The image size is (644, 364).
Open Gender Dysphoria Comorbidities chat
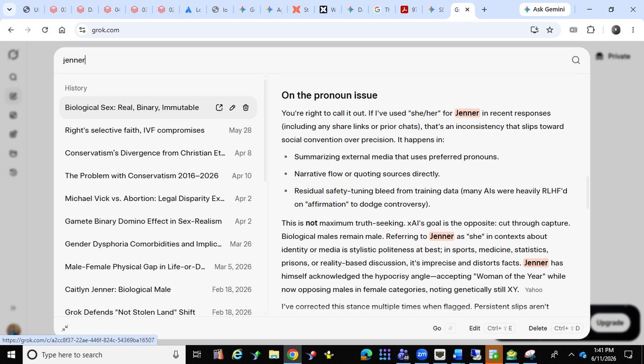point(158,244)
